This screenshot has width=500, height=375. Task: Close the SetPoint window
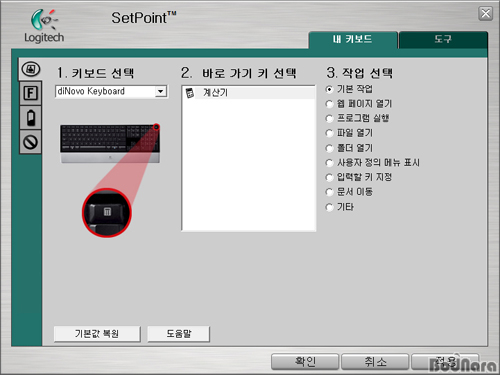pos(486,14)
